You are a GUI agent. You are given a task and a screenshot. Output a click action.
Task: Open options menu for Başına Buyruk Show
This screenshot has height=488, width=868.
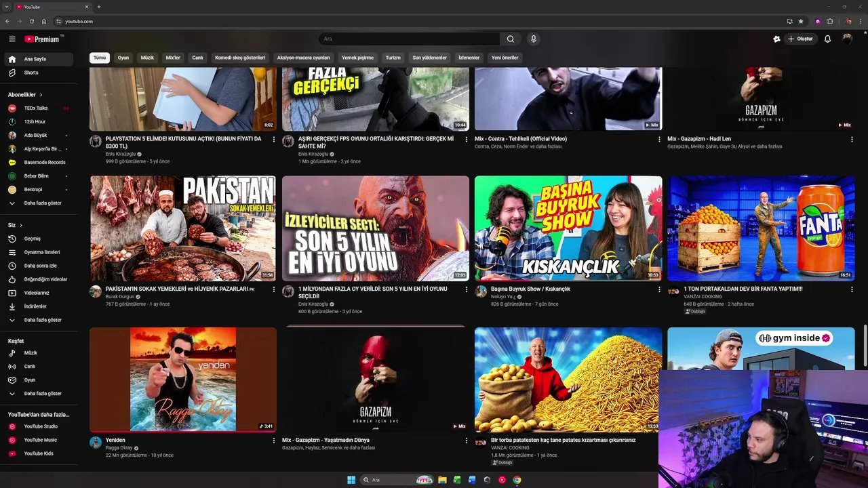pos(659,289)
